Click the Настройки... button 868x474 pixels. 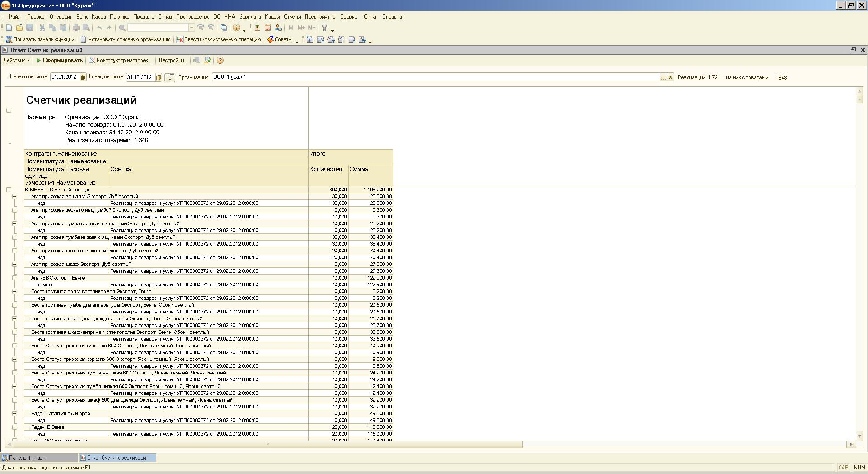tap(173, 60)
